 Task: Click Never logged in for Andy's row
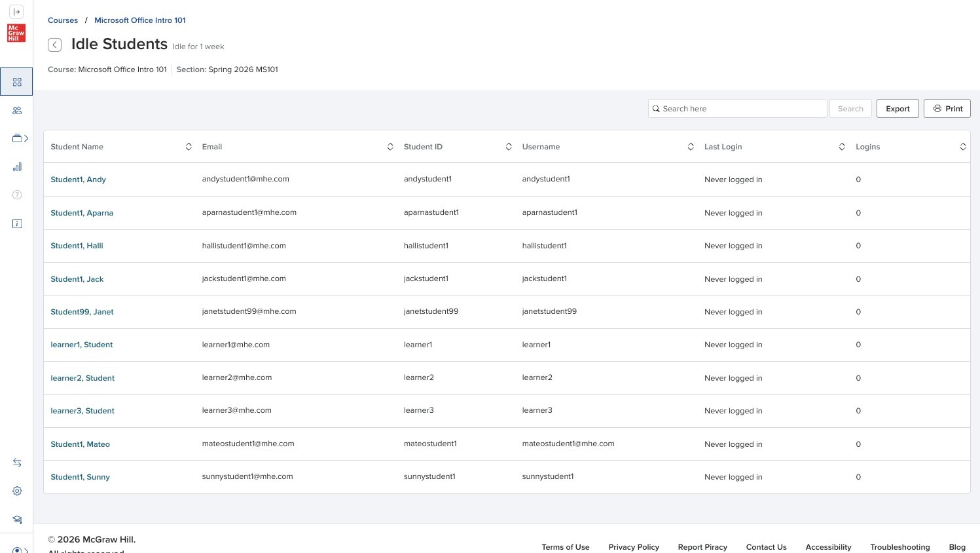[x=733, y=180]
